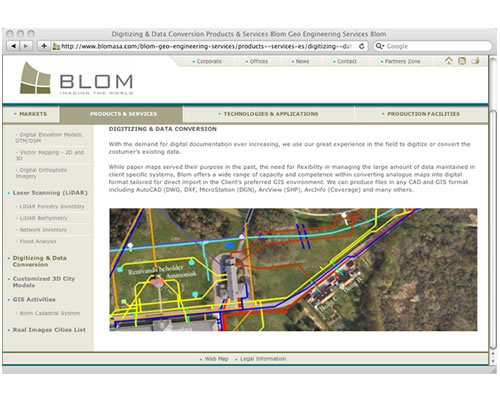
Task: Click the browser forward arrow button
Action: click(26, 46)
